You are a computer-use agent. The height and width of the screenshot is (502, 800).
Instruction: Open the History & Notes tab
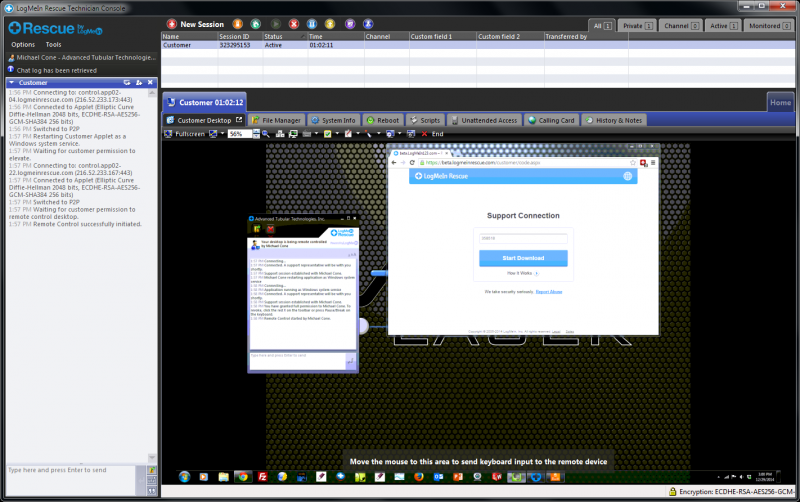614,120
